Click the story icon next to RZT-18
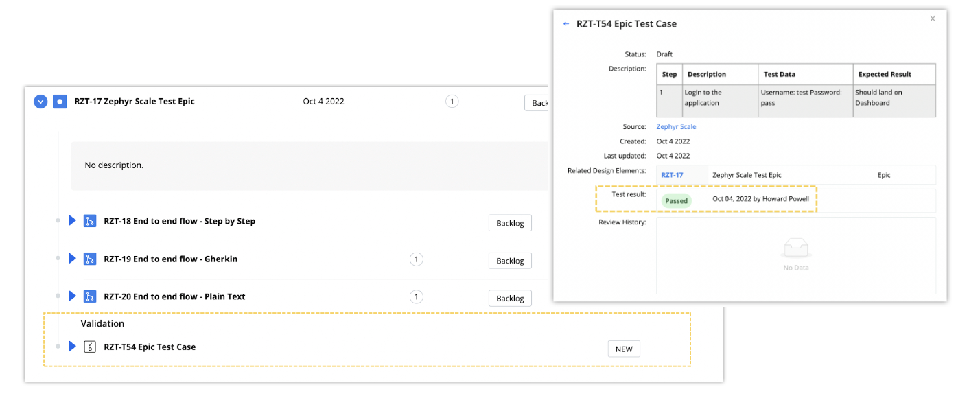The width and height of the screenshot is (980, 409). 90,221
